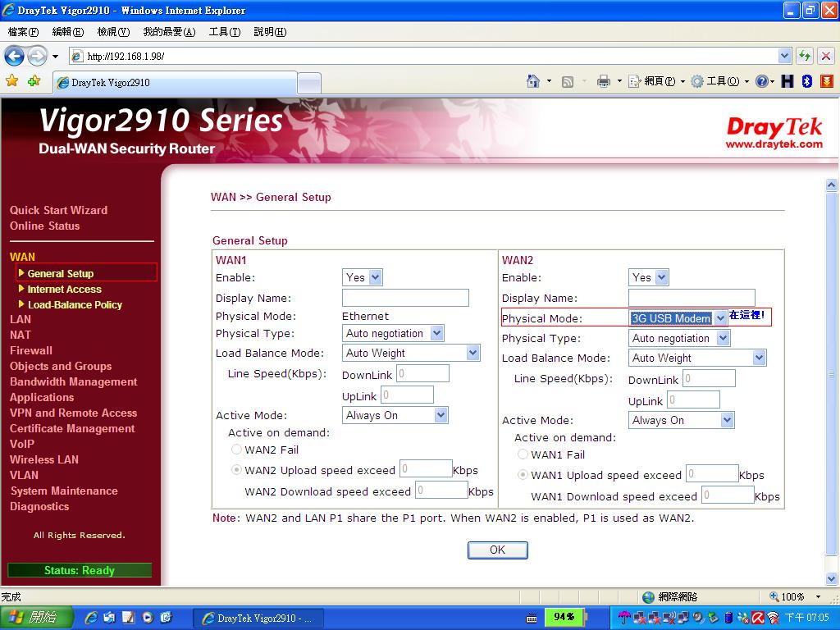This screenshot has width=840, height=630.
Task: Click the Add to Favorites icon
Action: click(x=34, y=81)
